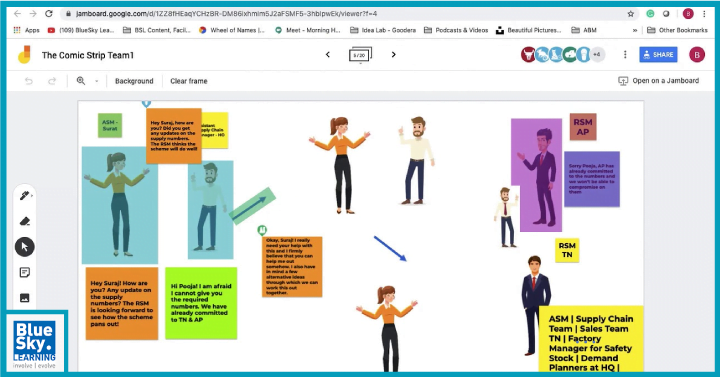Open the Beautiful Pictures bookmark

tap(529, 30)
